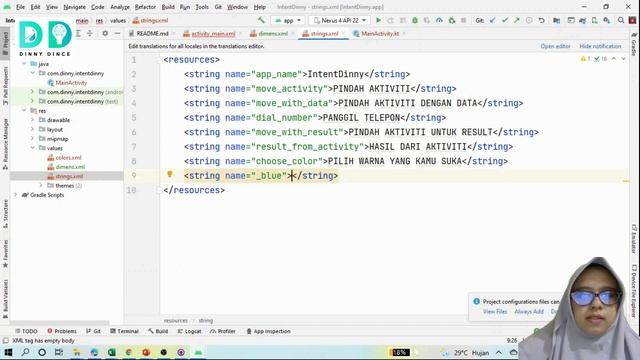Click the battery percentage indicator in taskbar

click(x=399, y=352)
